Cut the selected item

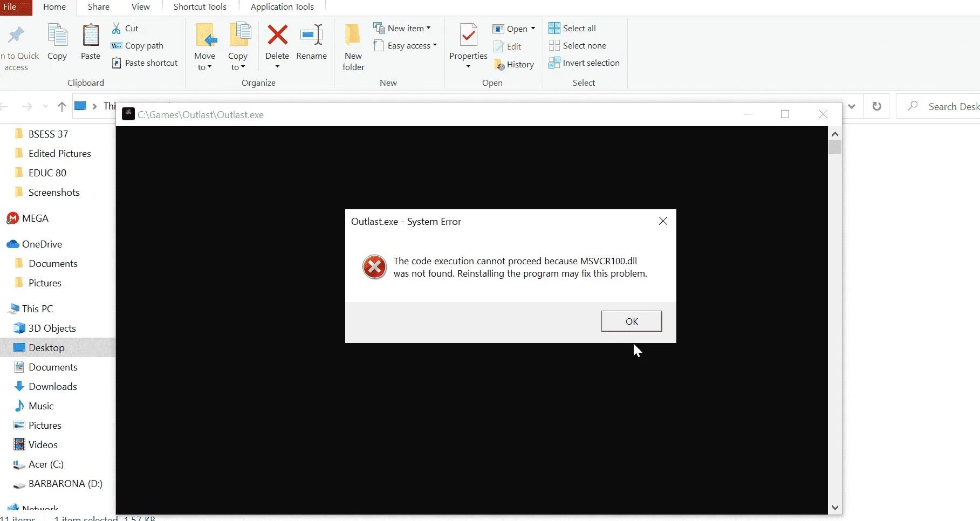click(x=125, y=29)
